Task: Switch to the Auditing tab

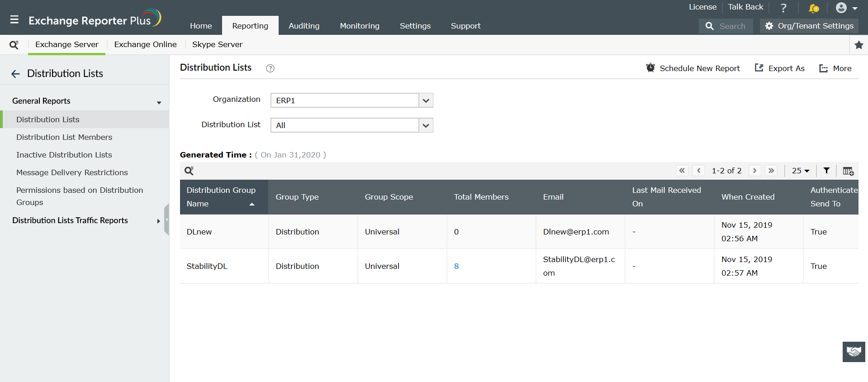Action: click(304, 26)
